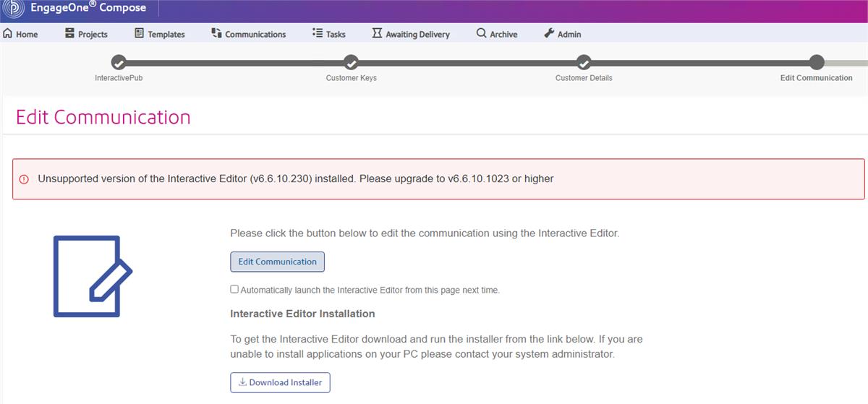
Task: Click the unsupported version error message text
Action: pos(296,179)
